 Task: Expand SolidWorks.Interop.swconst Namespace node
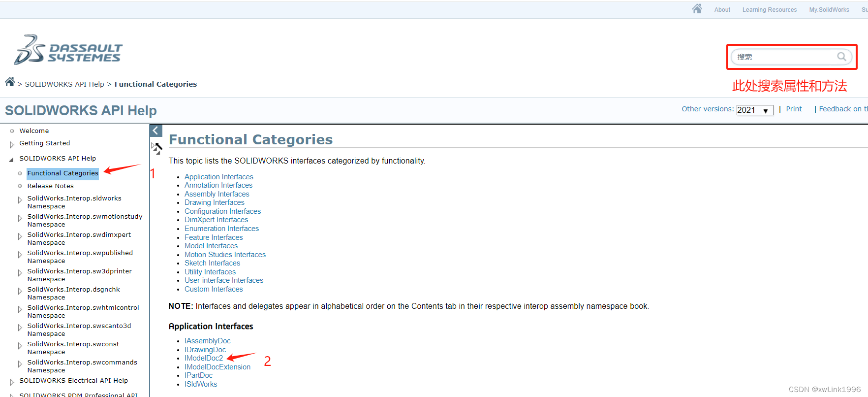tap(20, 346)
